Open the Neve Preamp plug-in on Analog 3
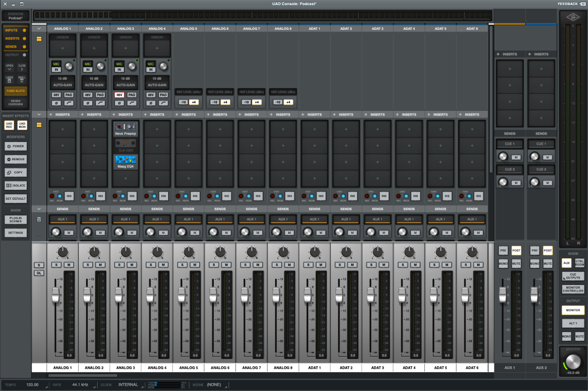Screen dimensions: 588x391 [126, 129]
